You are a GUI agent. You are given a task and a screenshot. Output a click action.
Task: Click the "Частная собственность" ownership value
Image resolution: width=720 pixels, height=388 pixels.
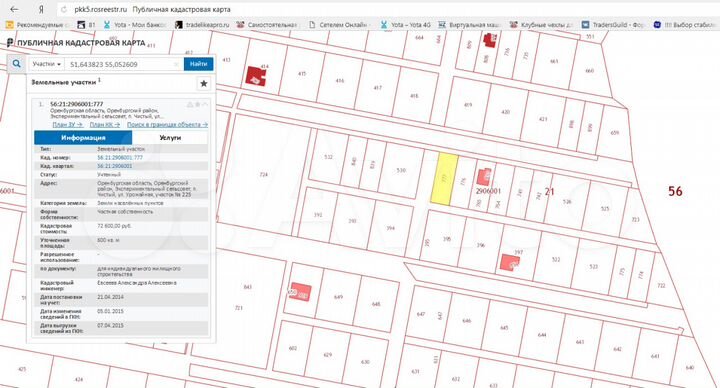click(125, 212)
